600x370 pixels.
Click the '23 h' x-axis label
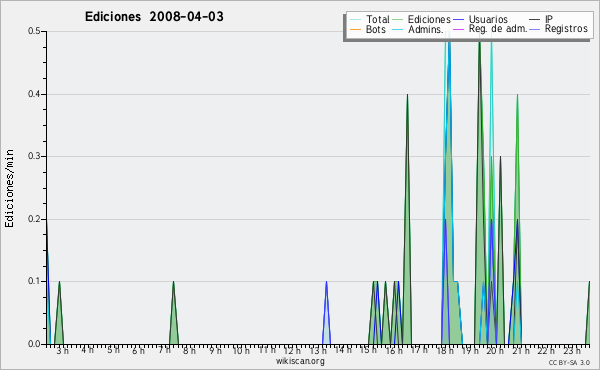pos(571,351)
